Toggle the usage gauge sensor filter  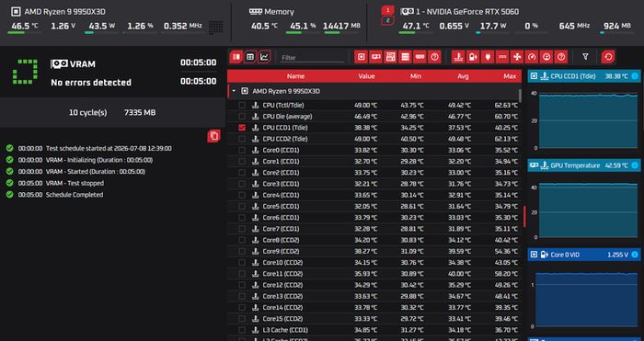pyautogui.click(x=546, y=57)
